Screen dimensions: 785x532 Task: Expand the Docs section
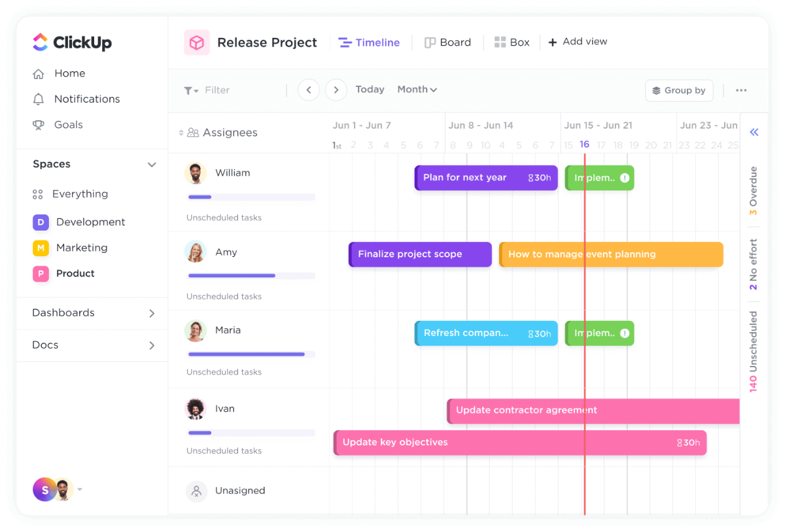(x=152, y=345)
